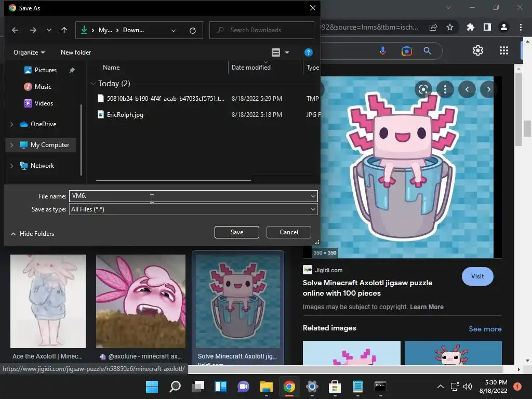
Task: Open Microsoft Store from taskbar
Action: point(335,387)
